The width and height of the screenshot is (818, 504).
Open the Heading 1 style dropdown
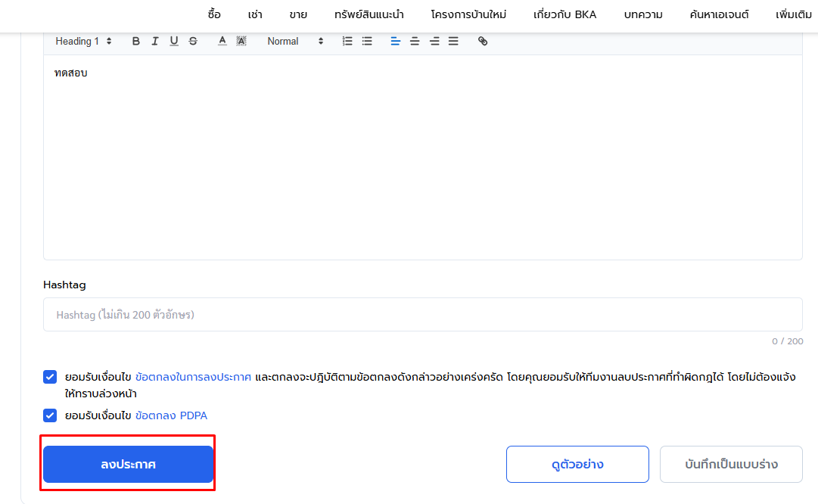(83, 42)
